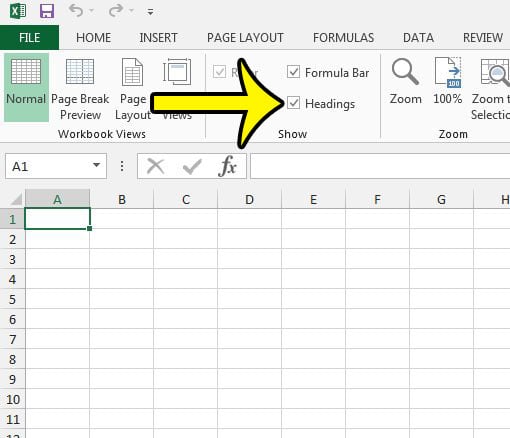This screenshot has height=438, width=510.
Task: Select column G header
Action: click(x=441, y=199)
